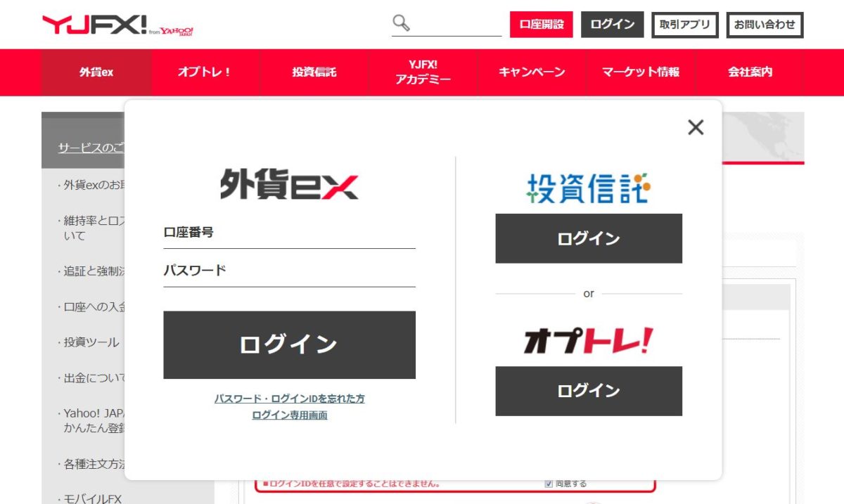
Task: Click the 外貨ex logo inside the login modal
Action: [x=288, y=184]
